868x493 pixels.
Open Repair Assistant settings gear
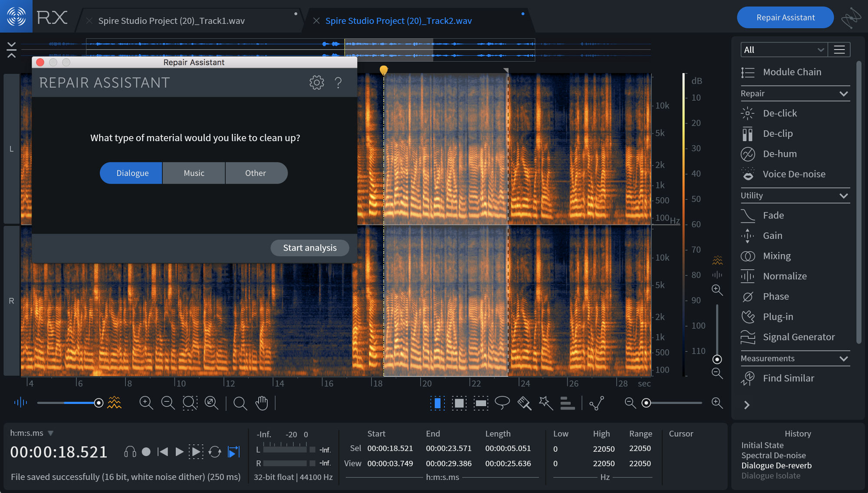tap(316, 83)
